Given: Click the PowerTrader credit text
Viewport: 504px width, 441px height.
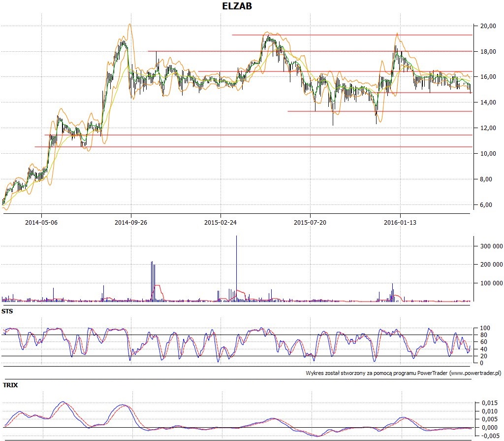Looking at the screenshot, I should point(404,373).
